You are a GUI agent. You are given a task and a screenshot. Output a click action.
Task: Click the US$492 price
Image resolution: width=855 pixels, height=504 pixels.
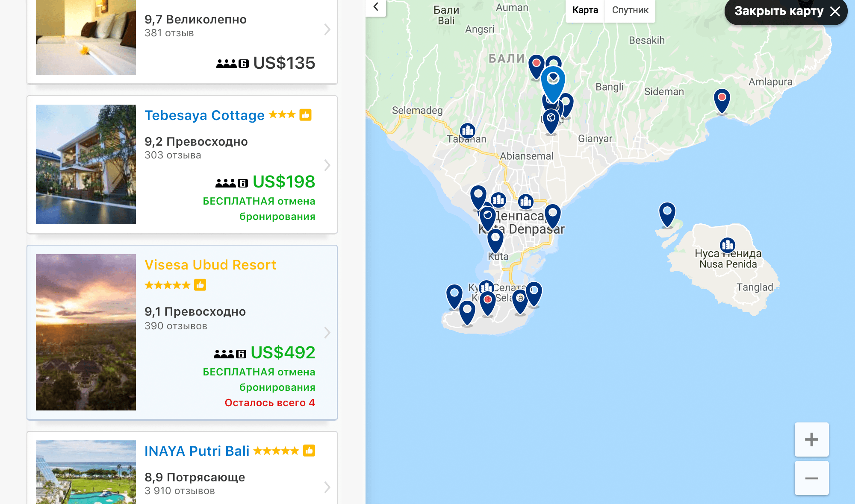(283, 353)
